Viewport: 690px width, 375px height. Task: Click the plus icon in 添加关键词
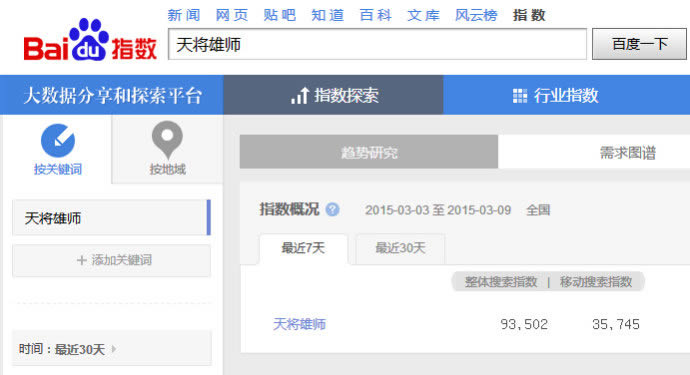(81, 260)
